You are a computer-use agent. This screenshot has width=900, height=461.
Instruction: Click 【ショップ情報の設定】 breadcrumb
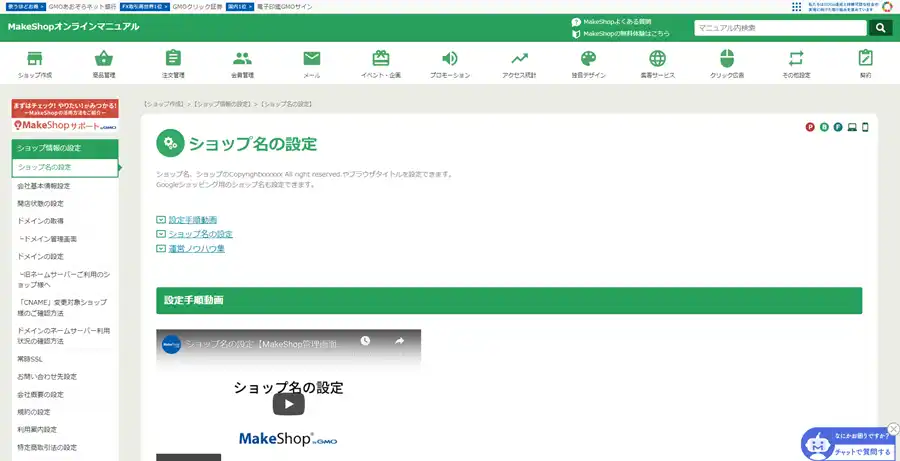(x=223, y=104)
